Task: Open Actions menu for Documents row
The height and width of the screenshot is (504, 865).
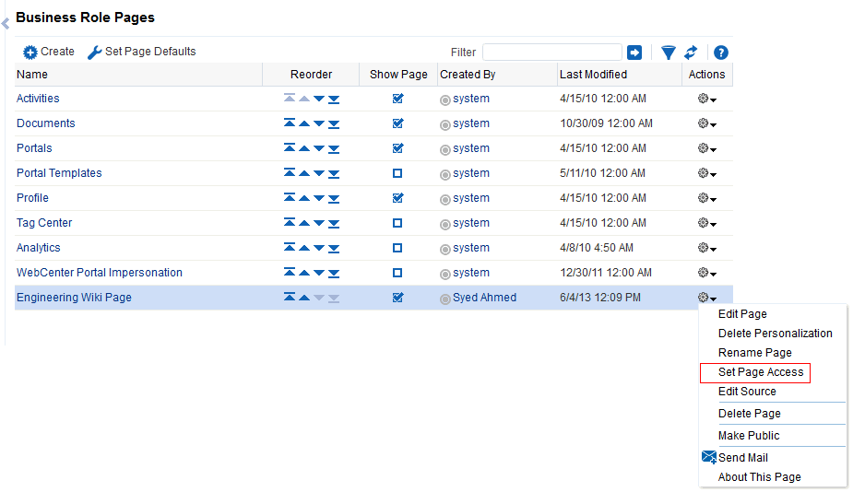Action: pyautogui.click(x=706, y=123)
